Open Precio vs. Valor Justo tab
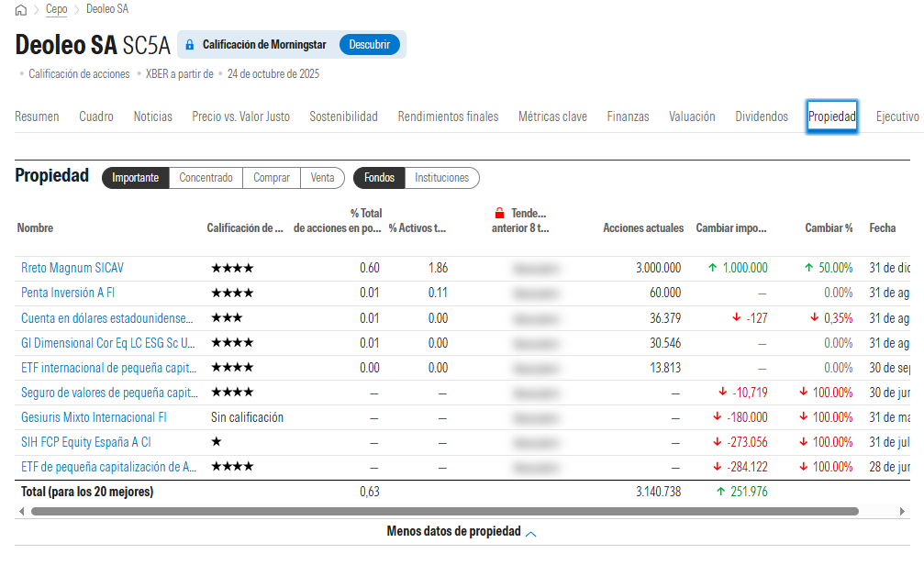 point(241,116)
